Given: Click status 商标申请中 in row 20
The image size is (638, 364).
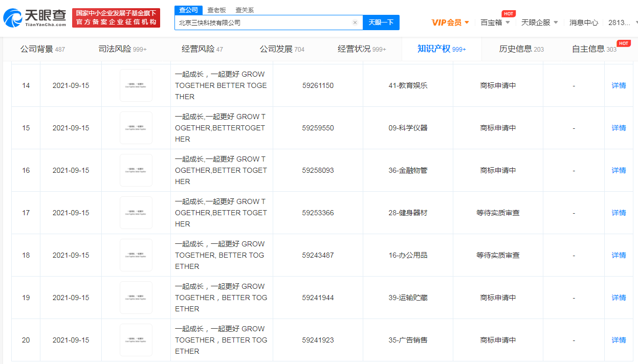Looking at the screenshot, I should (498, 340).
